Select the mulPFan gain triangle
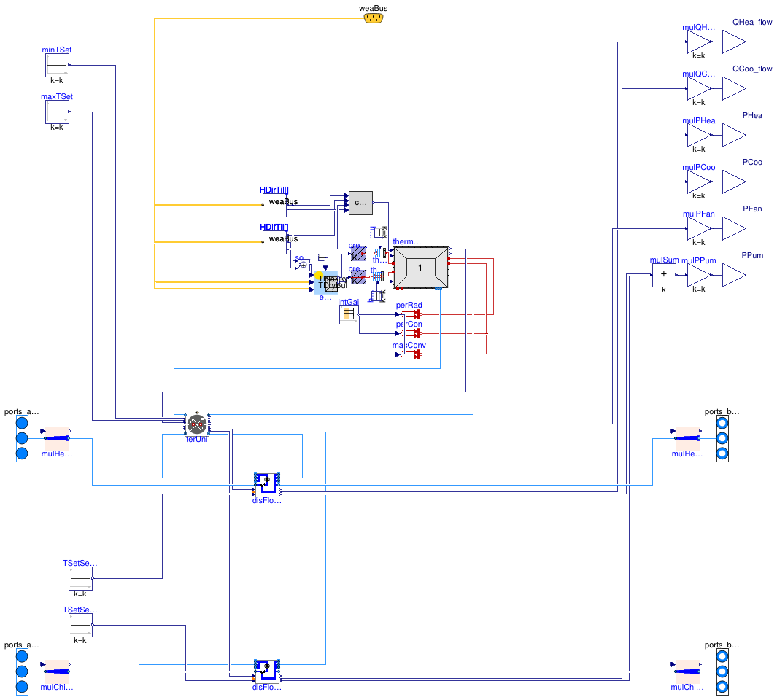The height and width of the screenshot is (700, 777). click(699, 228)
